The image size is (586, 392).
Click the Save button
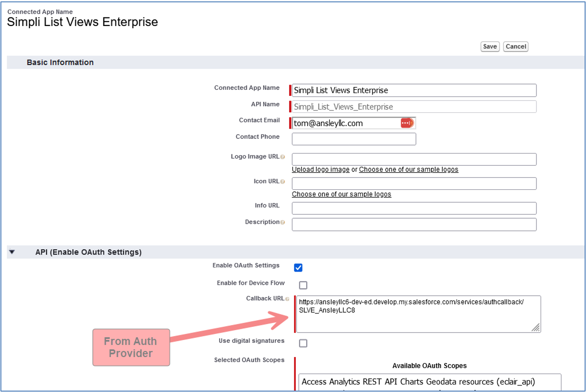pyautogui.click(x=490, y=46)
